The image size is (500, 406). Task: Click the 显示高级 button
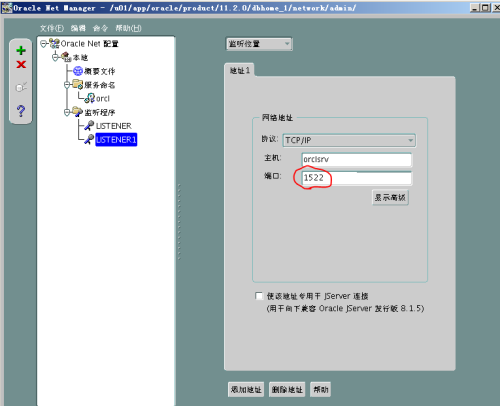click(x=390, y=197)
